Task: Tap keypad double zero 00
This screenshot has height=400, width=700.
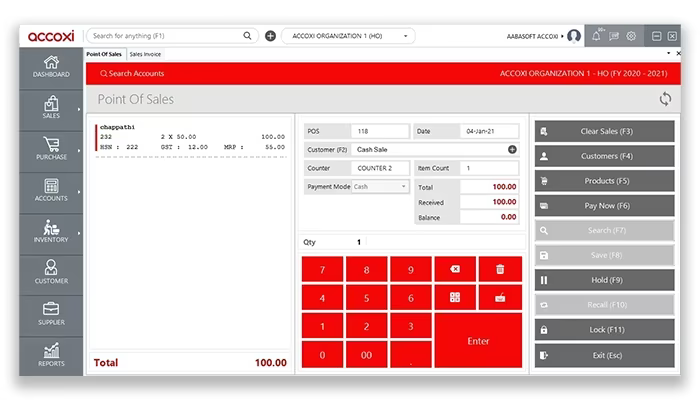Action: 367,355
